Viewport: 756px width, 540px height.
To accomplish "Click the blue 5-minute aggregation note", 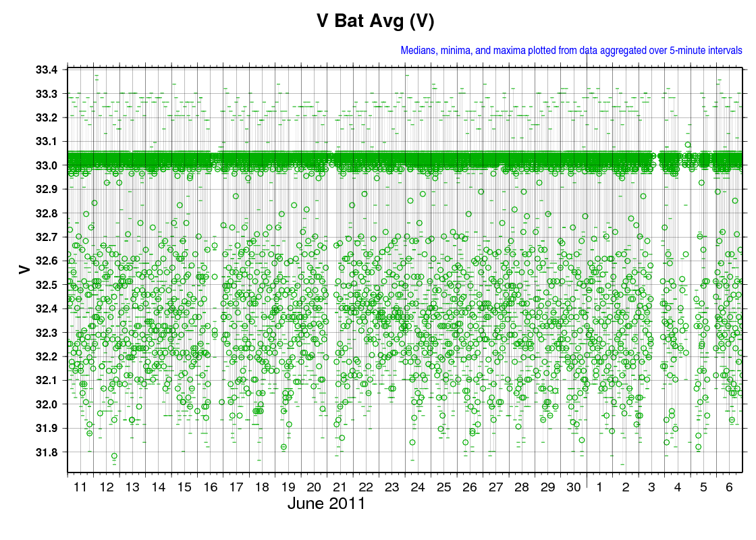I will click(x=571, y=50).
